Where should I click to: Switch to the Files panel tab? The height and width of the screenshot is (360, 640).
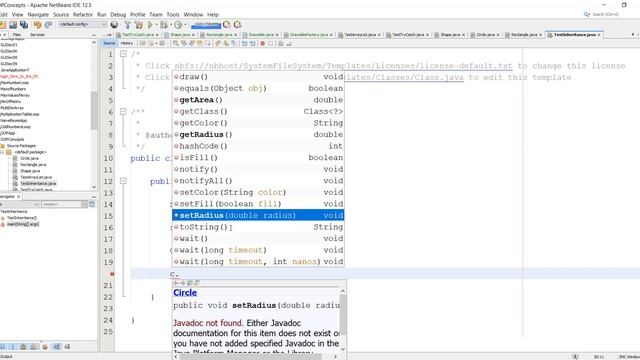(17, 35)
